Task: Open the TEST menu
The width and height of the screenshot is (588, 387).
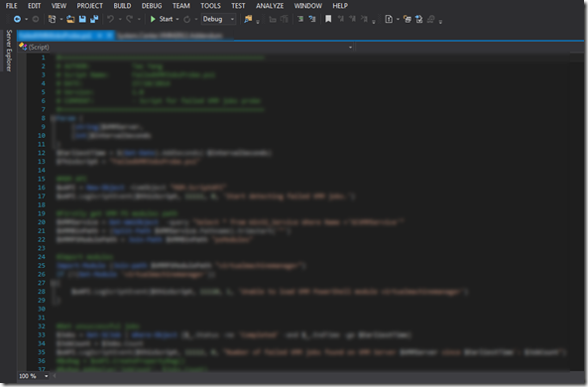Action: [238, 6]
